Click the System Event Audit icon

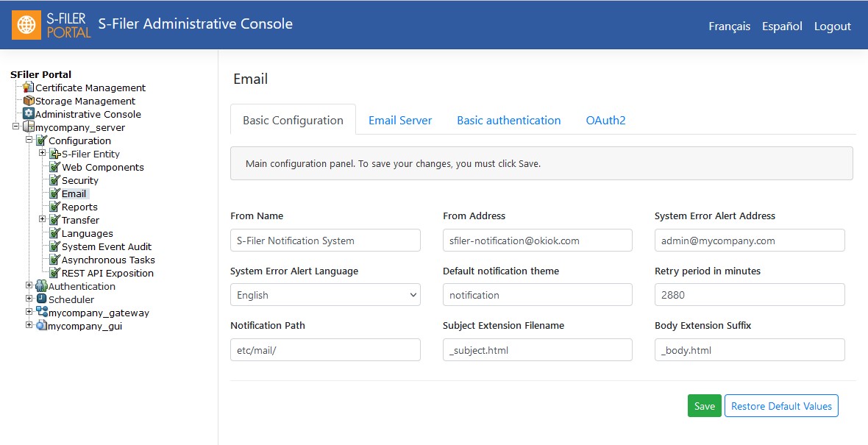pyautogui.click(x=55, y=247)
